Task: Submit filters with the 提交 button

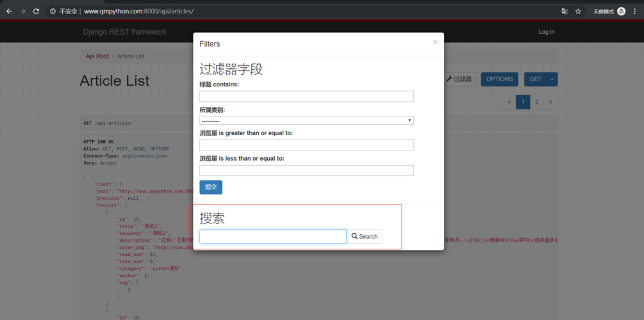Action: coord(211,187)
